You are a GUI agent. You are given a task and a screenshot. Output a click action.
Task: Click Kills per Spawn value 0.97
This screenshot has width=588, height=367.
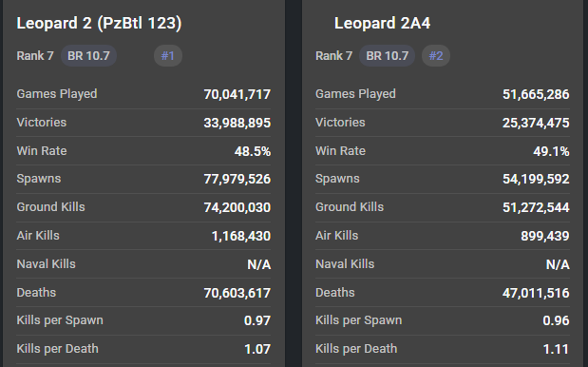pyautogui.click(x=257, y=320)
